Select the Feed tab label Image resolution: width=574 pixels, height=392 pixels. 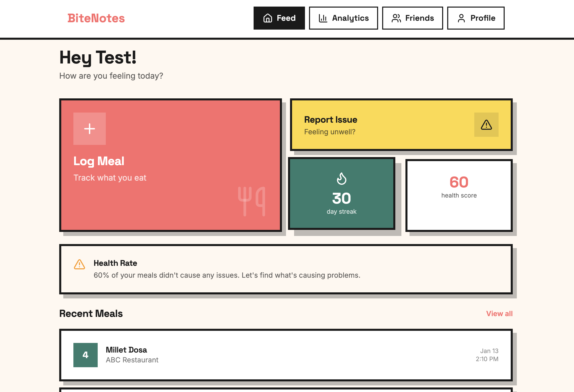coord(286,18)
